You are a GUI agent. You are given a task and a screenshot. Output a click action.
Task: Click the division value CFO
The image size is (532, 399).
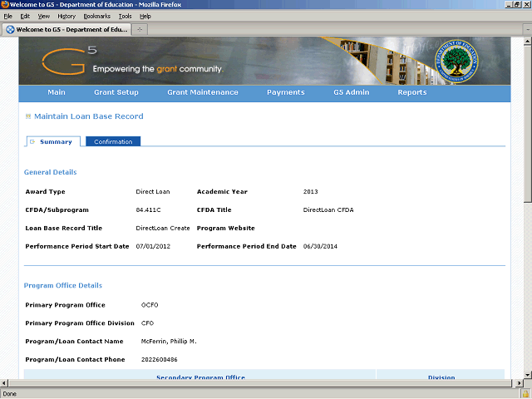pyautogui.click(x=147, y=323)
